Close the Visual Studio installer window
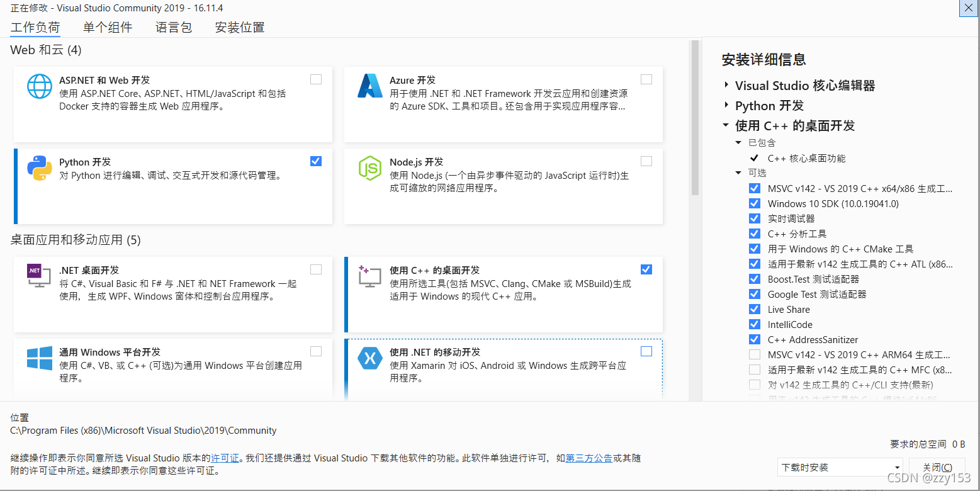980x491 pixels. 969,8
